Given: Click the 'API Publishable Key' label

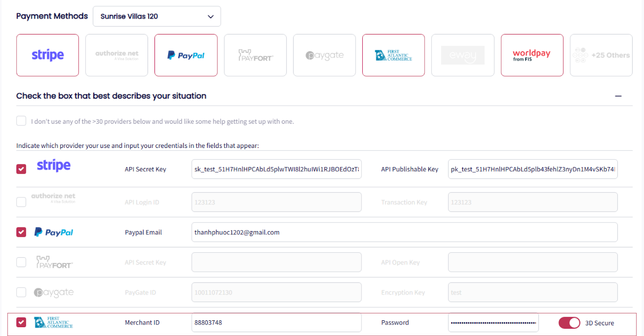Looking at the screenshot, I should [x=410, y=169].
